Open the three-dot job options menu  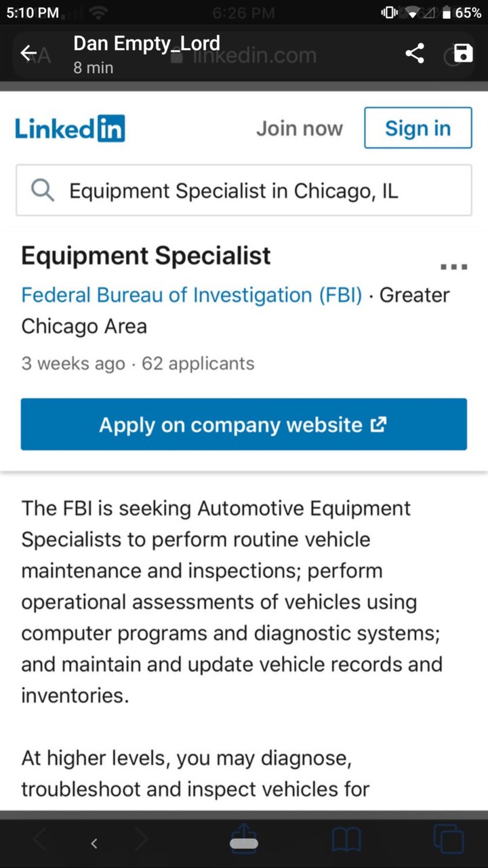tap(454, 267)
